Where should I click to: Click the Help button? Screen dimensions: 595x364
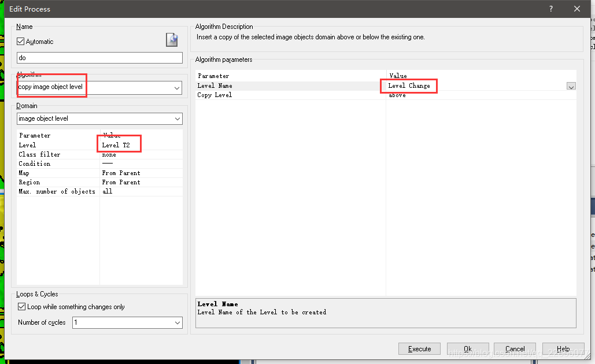coord(563,349)
